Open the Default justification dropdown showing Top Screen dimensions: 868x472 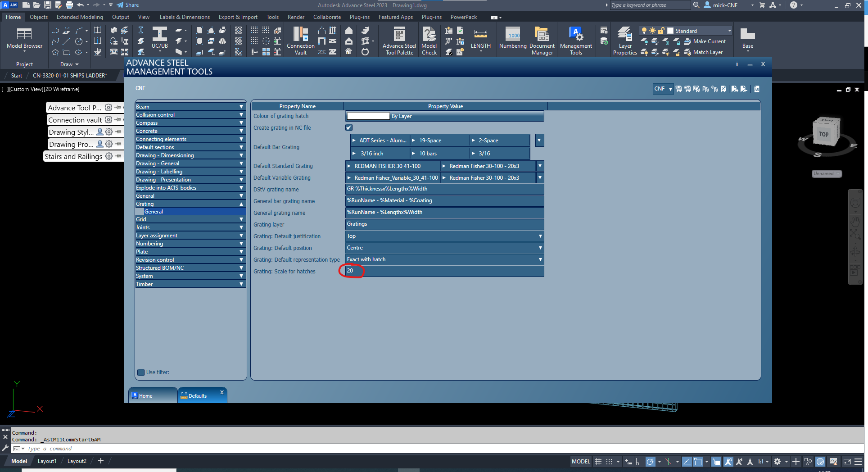[444, 236]
